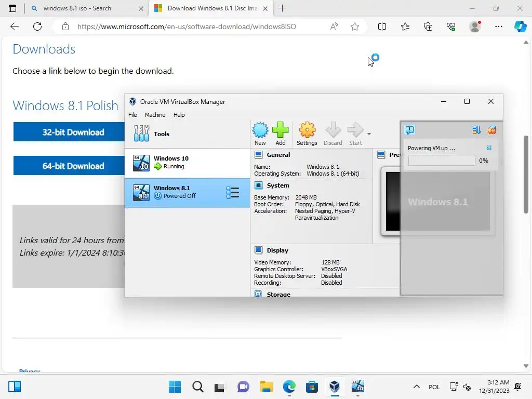Click the 64-bit Download button

tap(69, 166)
